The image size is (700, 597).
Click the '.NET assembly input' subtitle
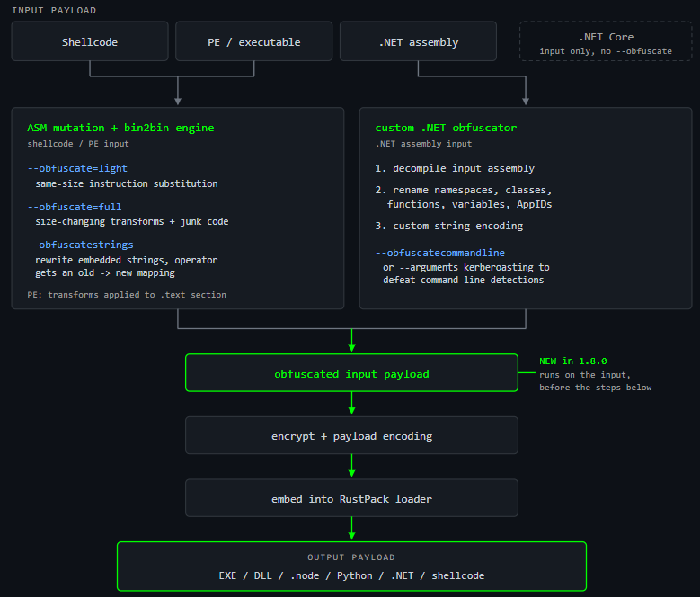(423, 144)
